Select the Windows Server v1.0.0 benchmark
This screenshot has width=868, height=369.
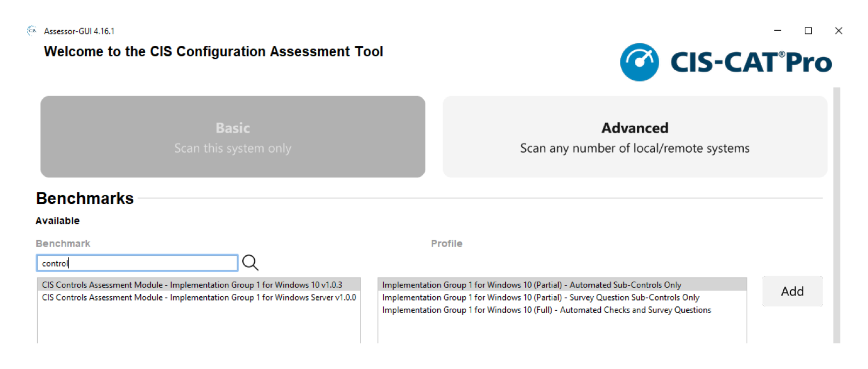(199, 297)
